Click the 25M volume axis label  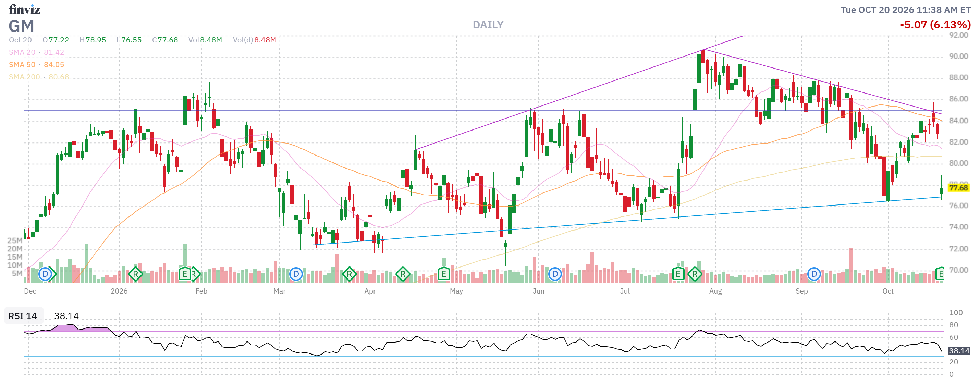[x=15, y=240]
